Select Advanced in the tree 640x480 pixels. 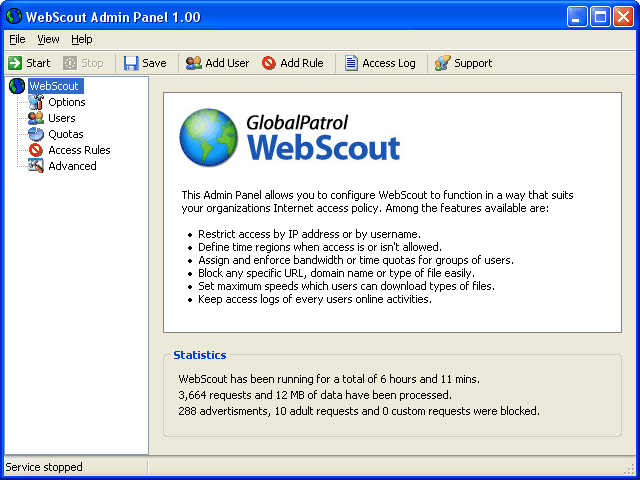[x=72, y=166]
